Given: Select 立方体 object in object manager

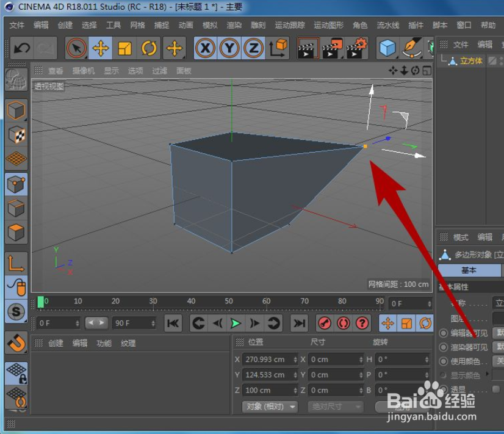Looking at the screenshot, I should [x=471, y=61].
